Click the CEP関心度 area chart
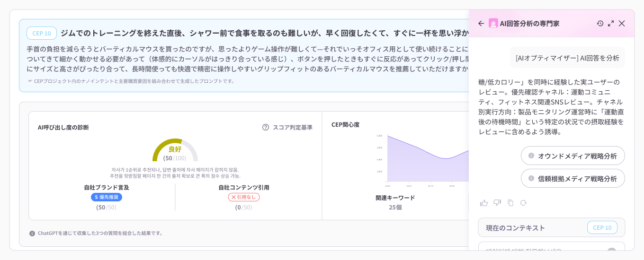Viewport: 644px width, 260px height. (x=428, y=158)
